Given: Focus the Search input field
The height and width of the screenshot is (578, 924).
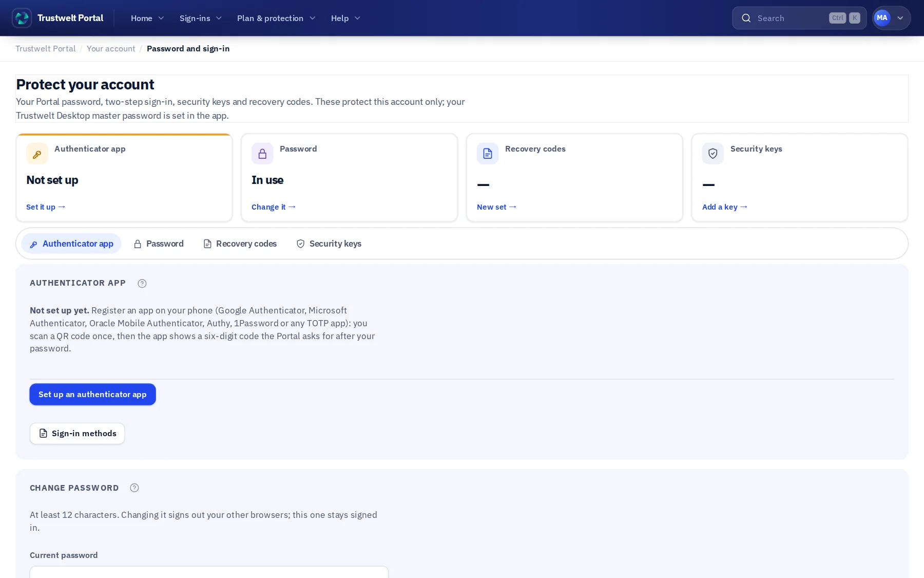Looking at the screenshot, I should [x=799, y=18].
